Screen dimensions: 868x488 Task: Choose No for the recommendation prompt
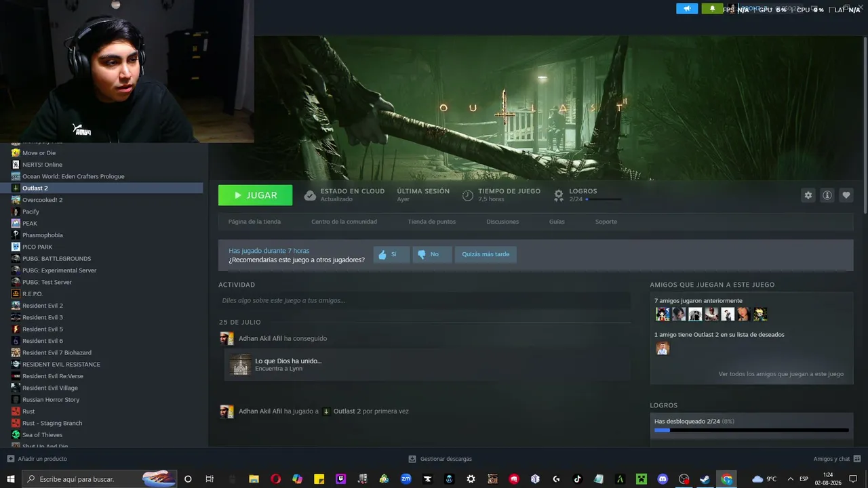pyautogui.click(x=432, y=255)
